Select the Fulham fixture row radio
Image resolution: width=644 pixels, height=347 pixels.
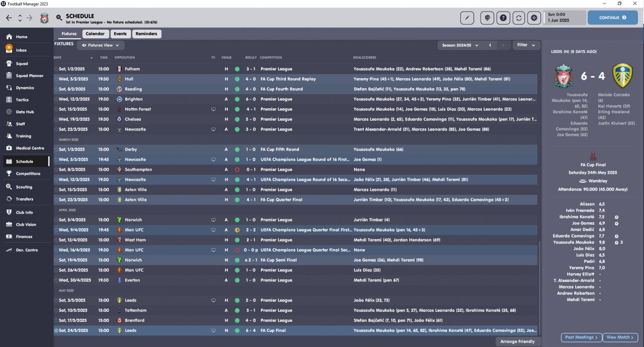[x=56, y=69]
